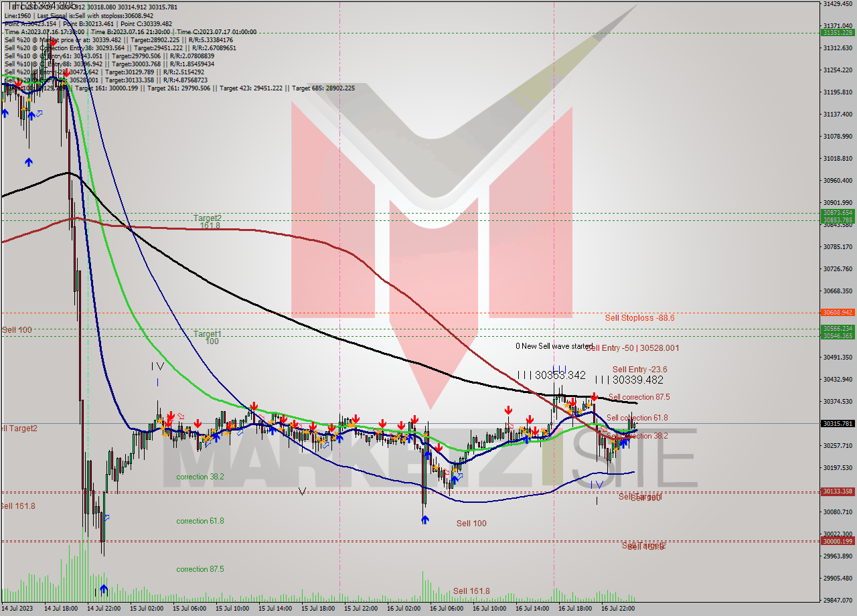
Task: Click the green 31351.228 price tag
Action: point(838,32)
